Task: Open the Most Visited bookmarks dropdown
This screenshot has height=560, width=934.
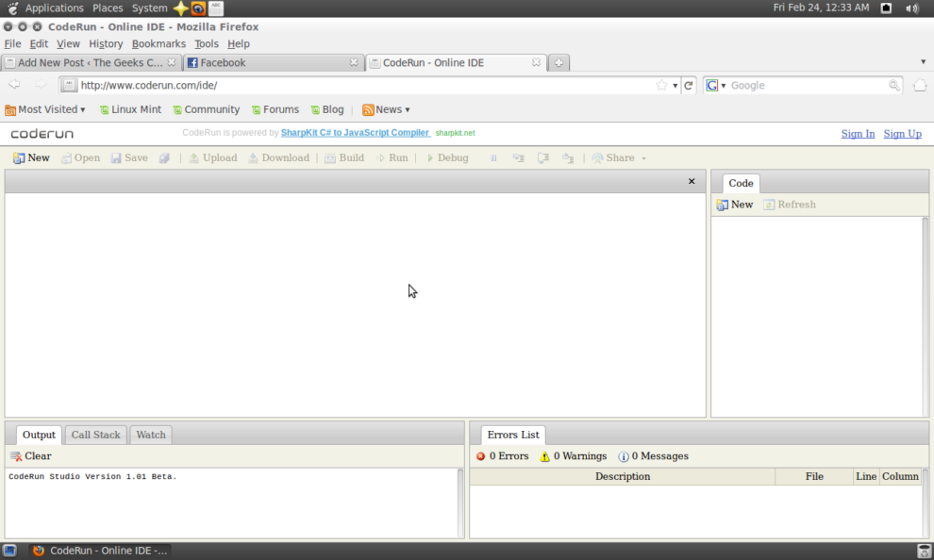Action: tap(45, 109)
